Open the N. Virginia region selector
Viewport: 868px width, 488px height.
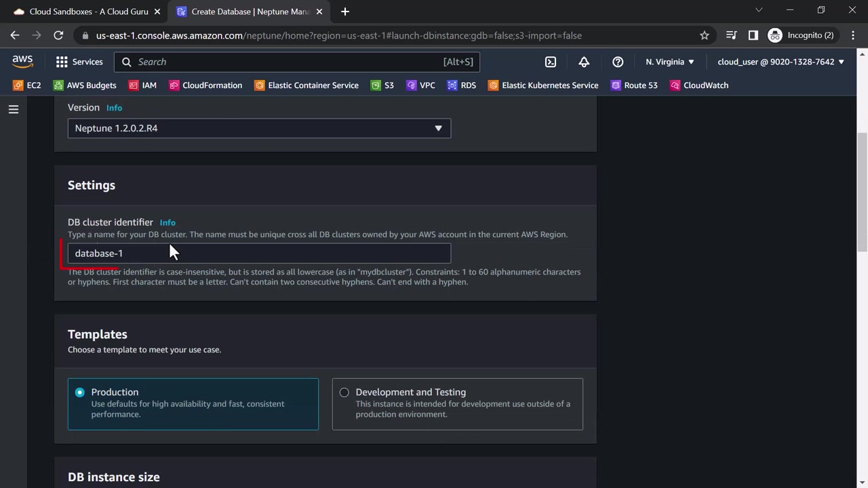[670, 62]
